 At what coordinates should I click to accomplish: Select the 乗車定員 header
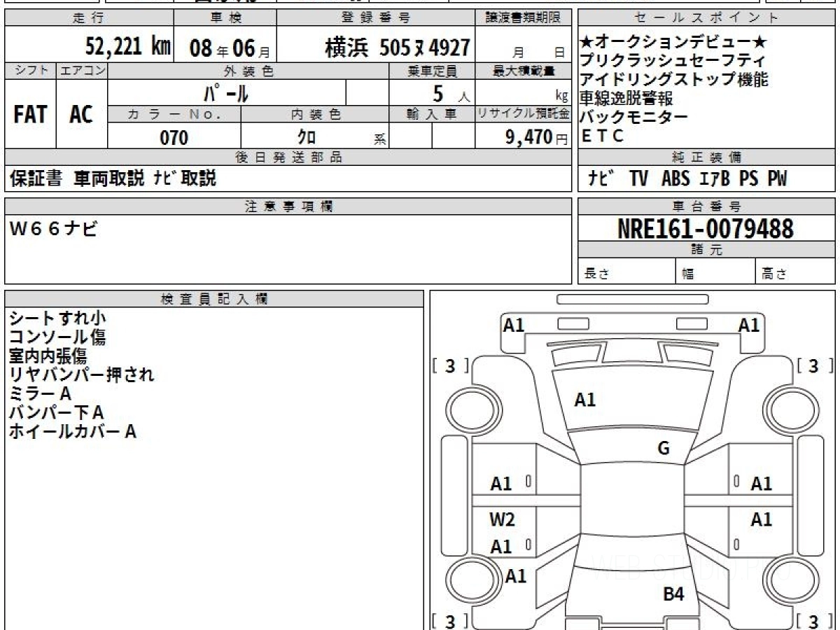431,71
